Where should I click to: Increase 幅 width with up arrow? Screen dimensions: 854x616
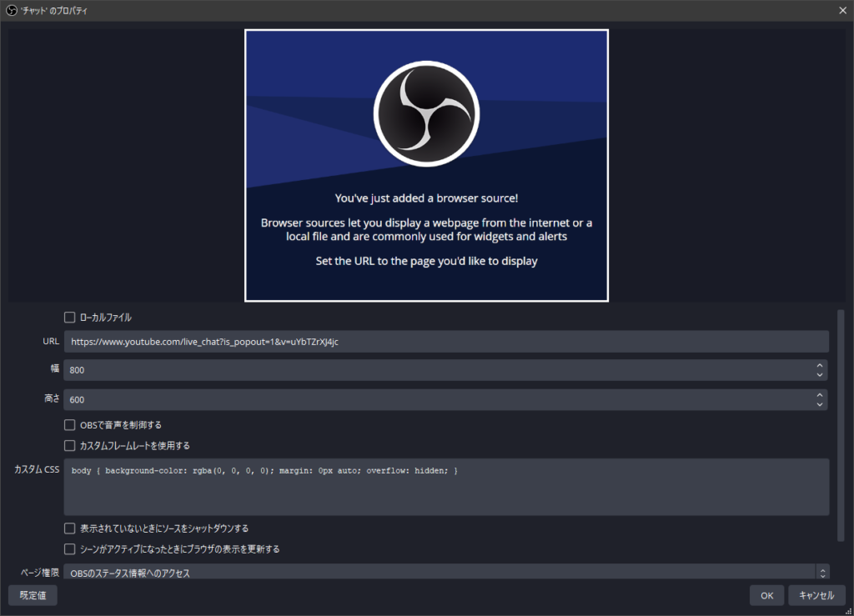(x=820, y=365)
